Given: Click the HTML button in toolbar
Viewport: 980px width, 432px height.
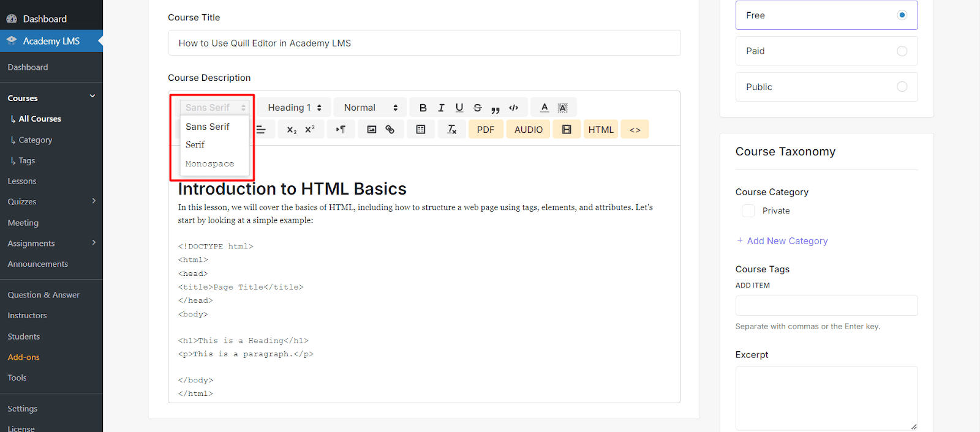Looking at the screenshot, I should (x=601, y=130).
